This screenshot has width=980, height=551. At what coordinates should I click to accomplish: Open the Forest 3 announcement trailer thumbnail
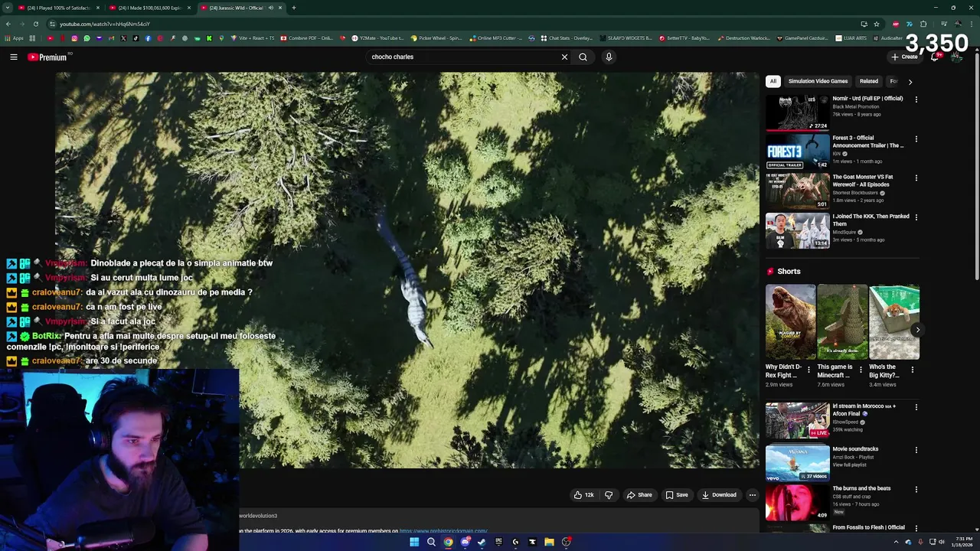click(797, 152)
